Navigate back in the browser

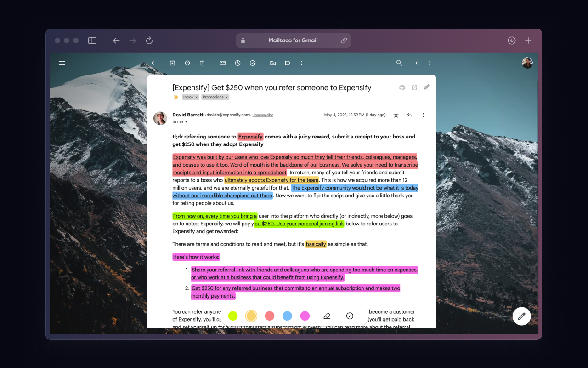click(x=116, y=40)
